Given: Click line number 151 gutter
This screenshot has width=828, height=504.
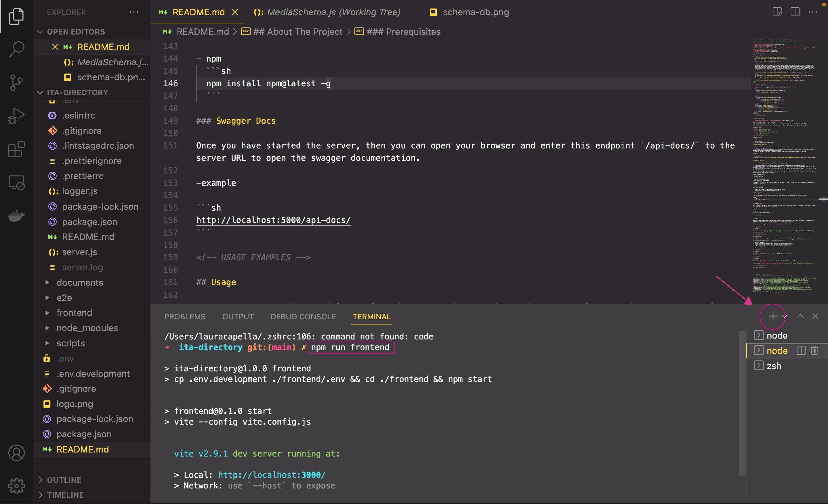Looking at the screenshot, I should tap(171, 146).
